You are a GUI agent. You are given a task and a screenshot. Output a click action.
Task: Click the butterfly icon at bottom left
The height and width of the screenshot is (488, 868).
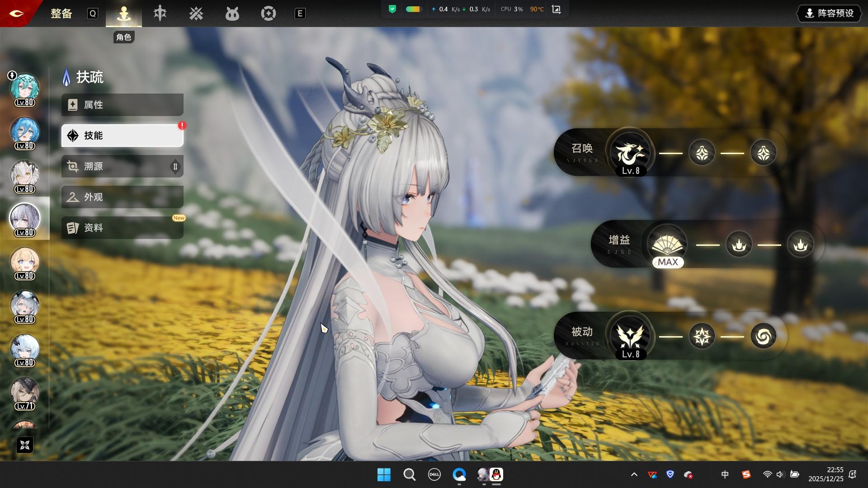pyautogui.click(x=25, y=445)
